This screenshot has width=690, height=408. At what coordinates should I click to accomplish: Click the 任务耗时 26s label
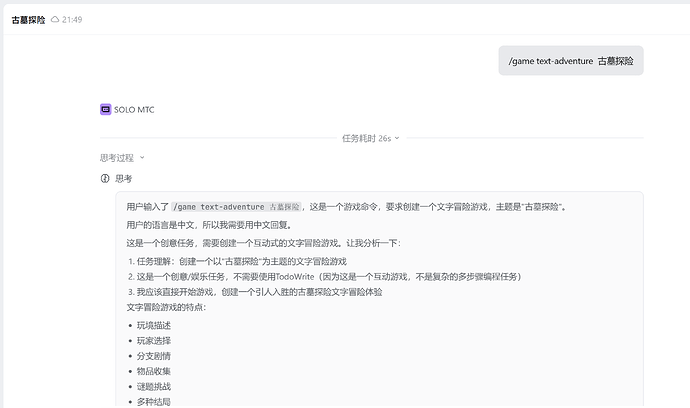(x=367, y=138)
